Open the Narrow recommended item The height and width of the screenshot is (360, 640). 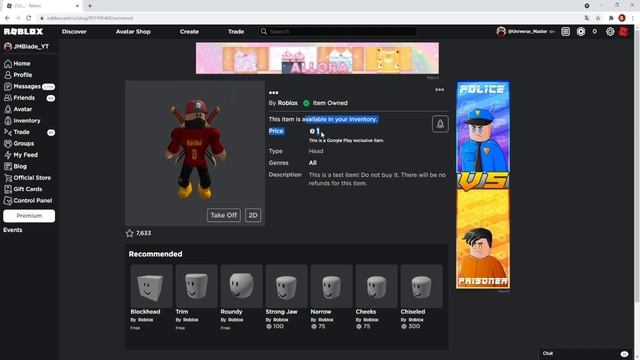tap(331, 298)
